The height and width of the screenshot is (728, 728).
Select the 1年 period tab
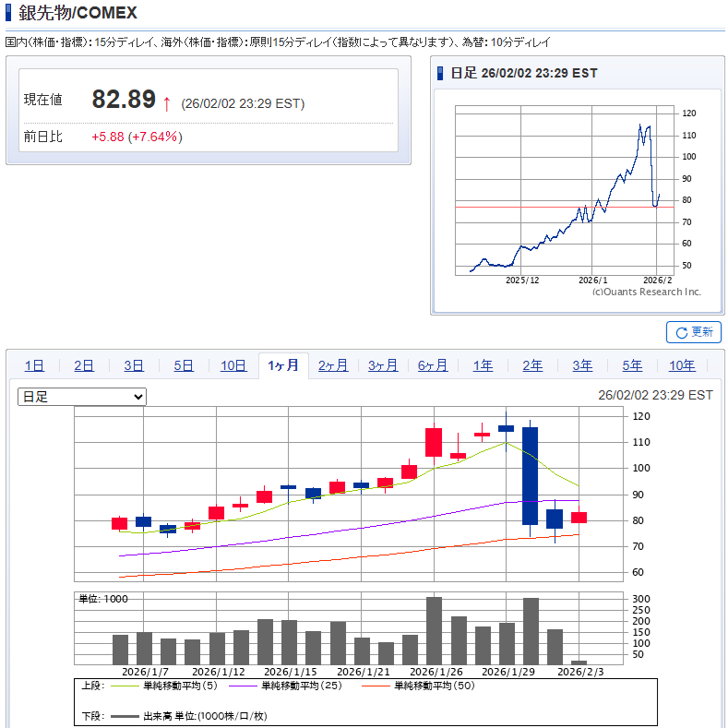point(483,365)
